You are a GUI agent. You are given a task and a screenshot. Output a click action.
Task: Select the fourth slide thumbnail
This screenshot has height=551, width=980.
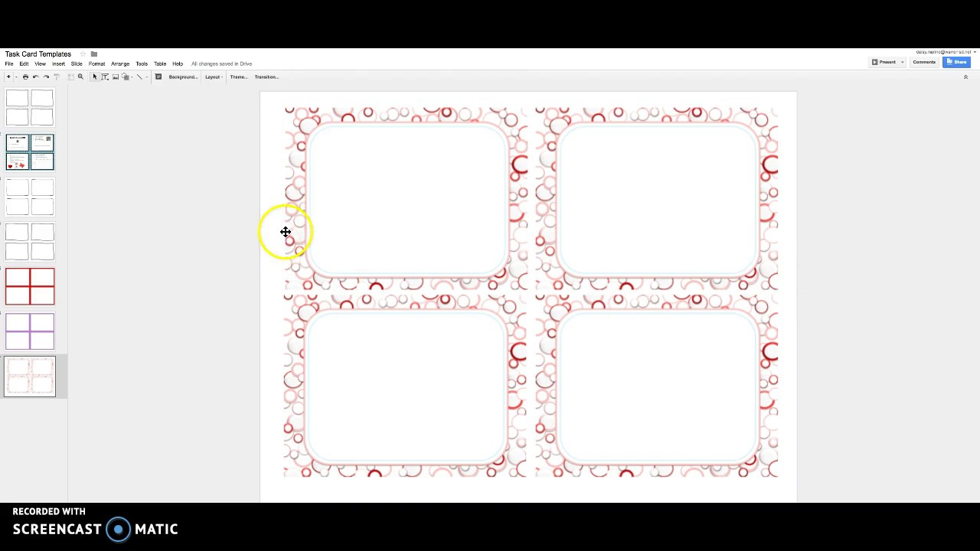[x=30, y=242]
